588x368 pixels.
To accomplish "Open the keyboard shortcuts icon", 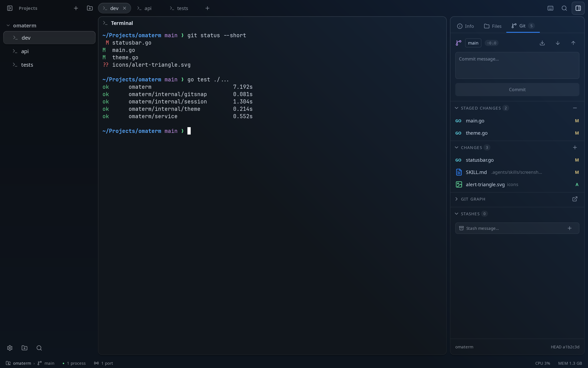I will pyautogui.click(x=550, y=8).
